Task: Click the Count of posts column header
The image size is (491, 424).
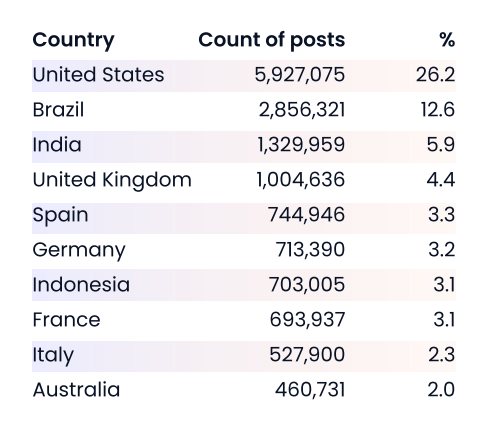Action: click(x=272, y=40)
